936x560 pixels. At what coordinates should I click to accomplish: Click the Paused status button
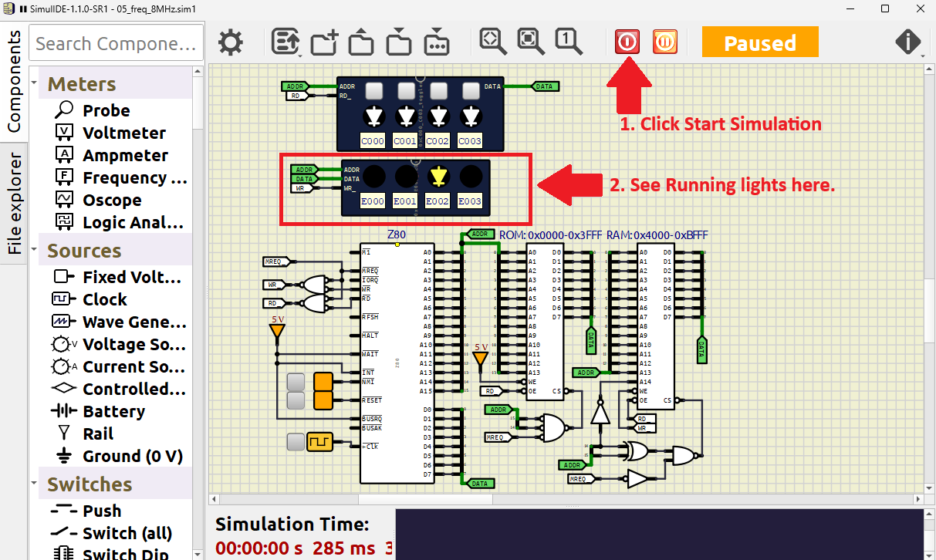[x=759, y=42]
